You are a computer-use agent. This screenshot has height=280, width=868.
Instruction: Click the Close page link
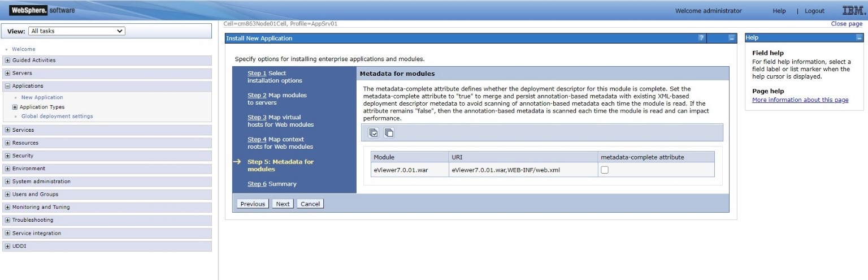[847, 24]
